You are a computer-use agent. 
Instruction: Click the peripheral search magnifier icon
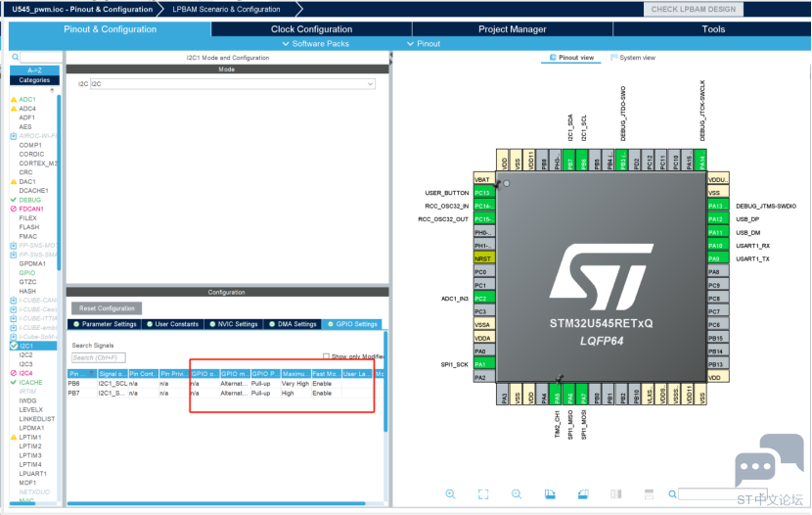coord(16,57)
